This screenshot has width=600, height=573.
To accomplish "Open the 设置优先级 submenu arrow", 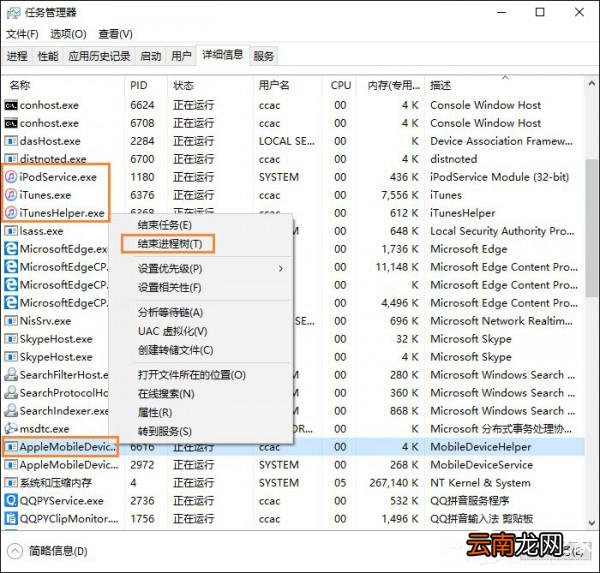I will [x=281, y=269].
